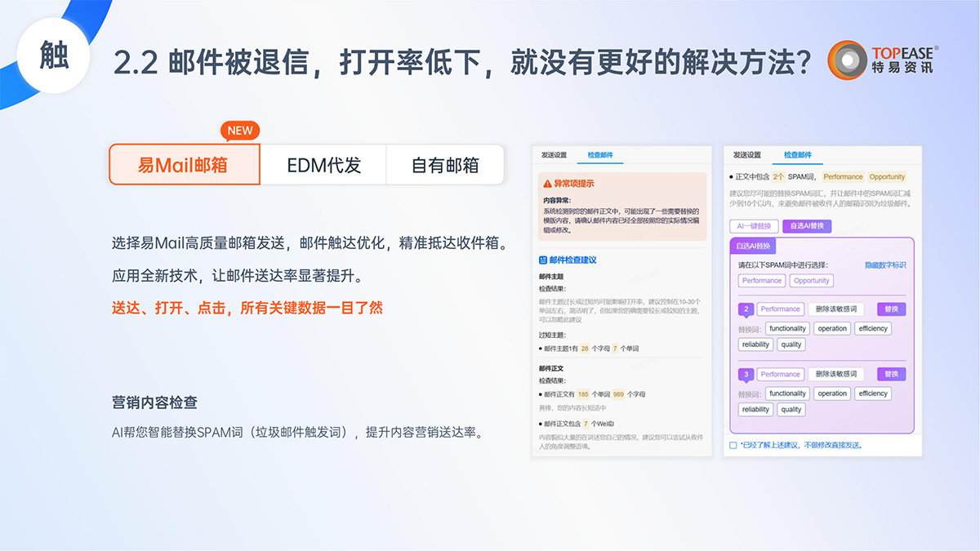
Task: Open 发送设置 tab in the left panel
Action: pyautogui.click(x=555, y=154)
